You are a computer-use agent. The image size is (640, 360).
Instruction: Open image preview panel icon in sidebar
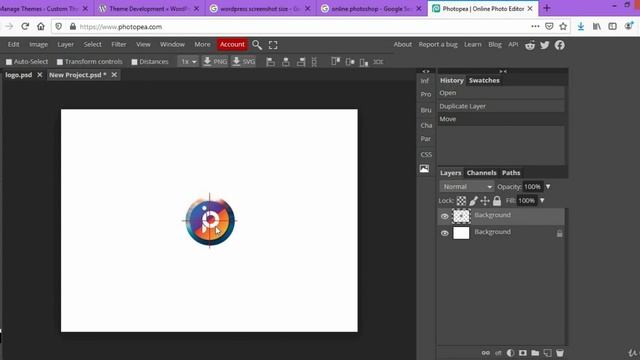pos(424,169)
